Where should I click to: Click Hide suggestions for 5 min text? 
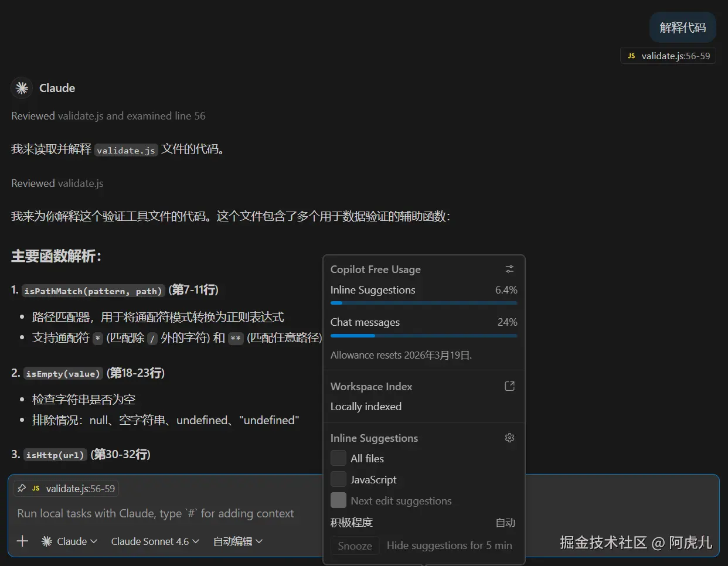[449, 545]
